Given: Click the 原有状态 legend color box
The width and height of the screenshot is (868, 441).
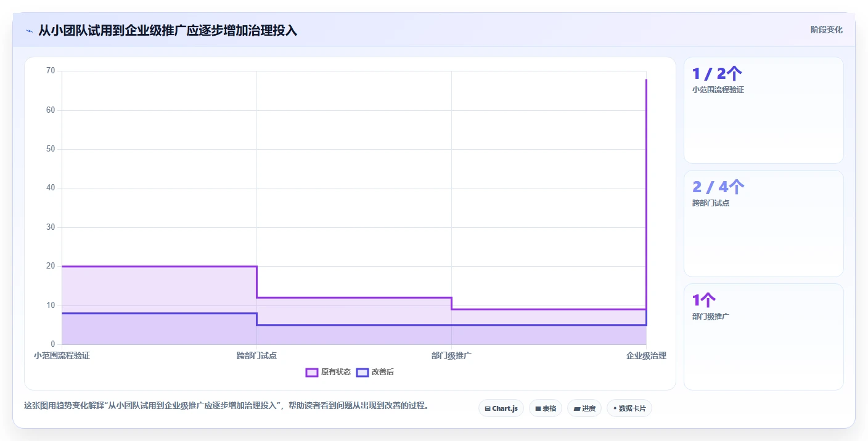Looking at the screenshot, I should coord(312,372).
